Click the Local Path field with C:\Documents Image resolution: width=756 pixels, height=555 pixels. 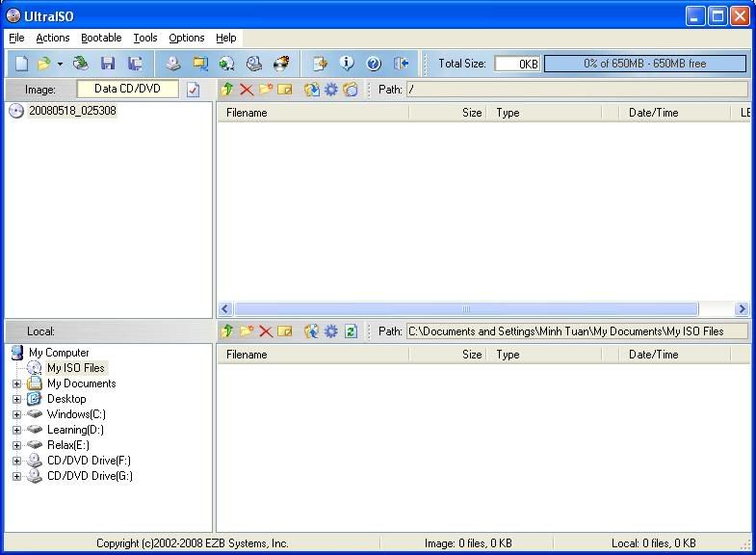pos(577,331)
